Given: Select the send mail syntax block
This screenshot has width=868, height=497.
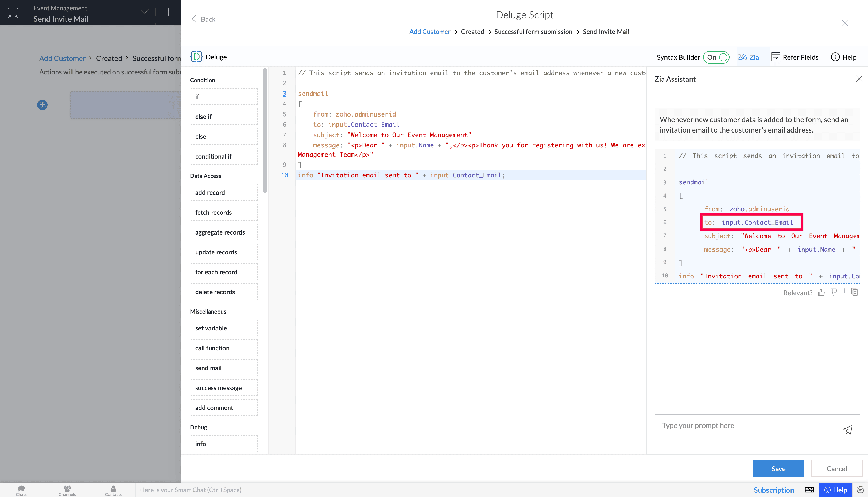Looking at the screenshot, I should point(224,368).
